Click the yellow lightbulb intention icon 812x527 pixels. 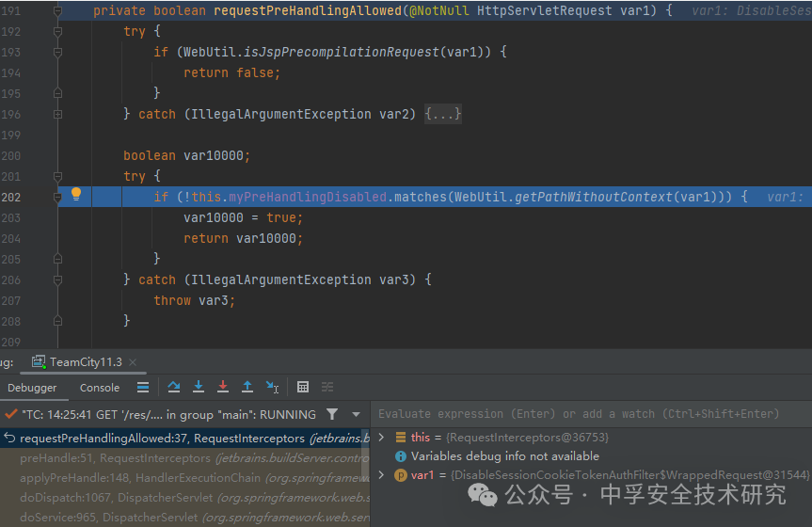pos(76,194)
